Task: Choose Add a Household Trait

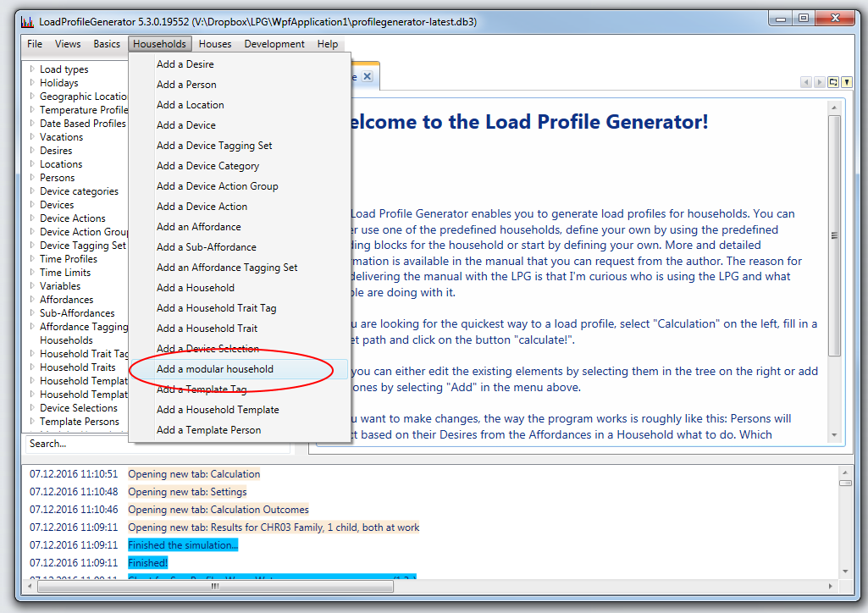Action: click(240, 329)
